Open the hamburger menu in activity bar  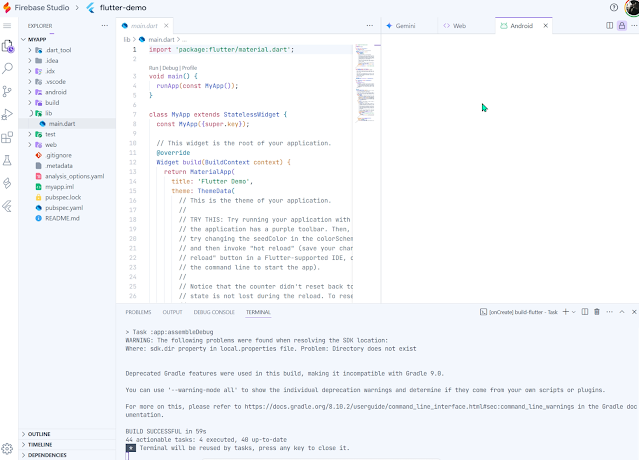7,26
